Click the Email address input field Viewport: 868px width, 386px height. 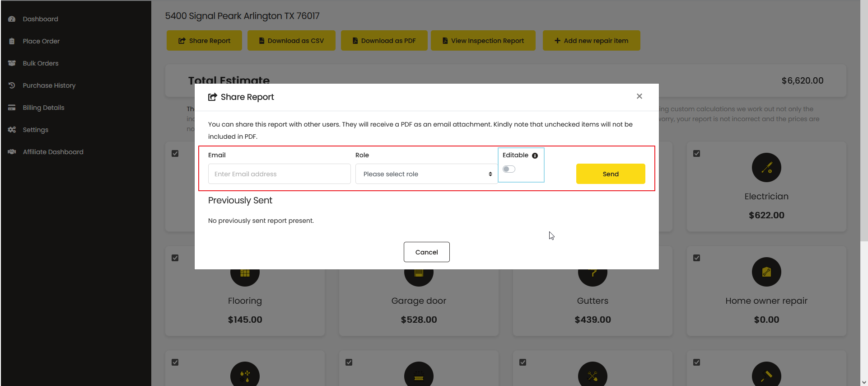(x=279, y=174)
